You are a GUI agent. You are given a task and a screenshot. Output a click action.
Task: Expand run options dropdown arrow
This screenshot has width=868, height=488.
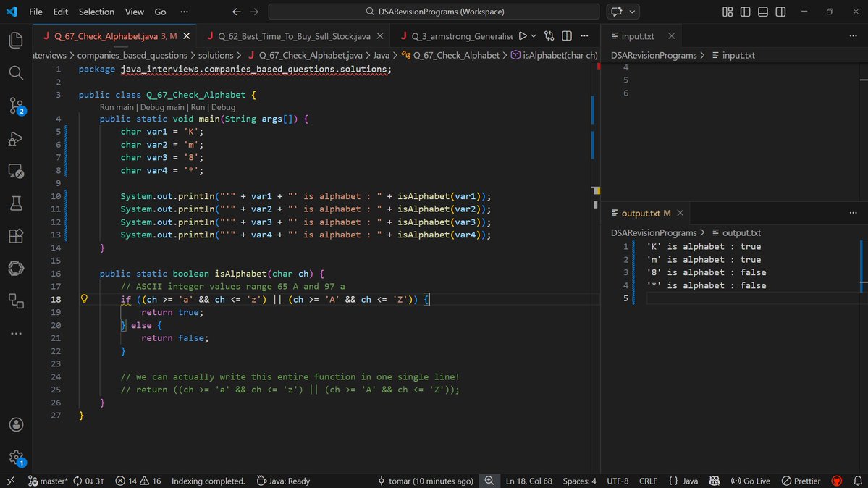click(x=534, y=36)
